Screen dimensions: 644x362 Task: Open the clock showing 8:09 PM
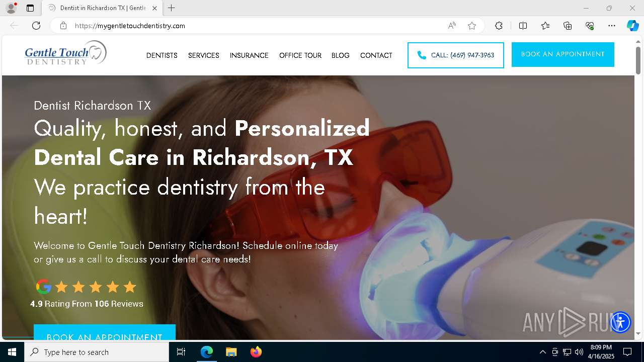point(601,352)
